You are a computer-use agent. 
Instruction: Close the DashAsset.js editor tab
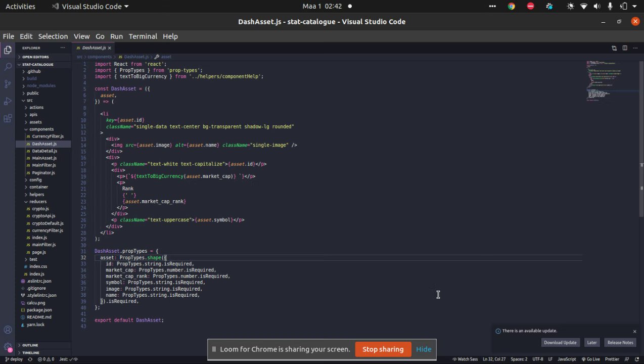click(x=109, y=48)
